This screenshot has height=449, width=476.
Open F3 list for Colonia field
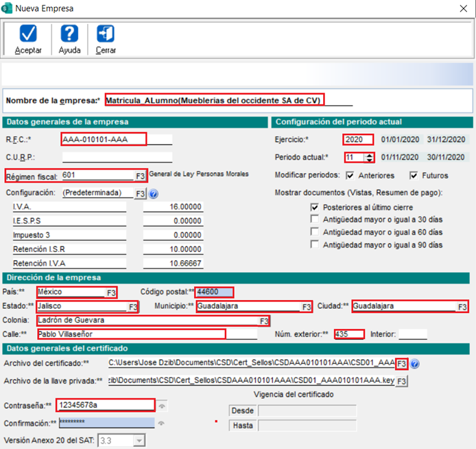pos(263,321)
